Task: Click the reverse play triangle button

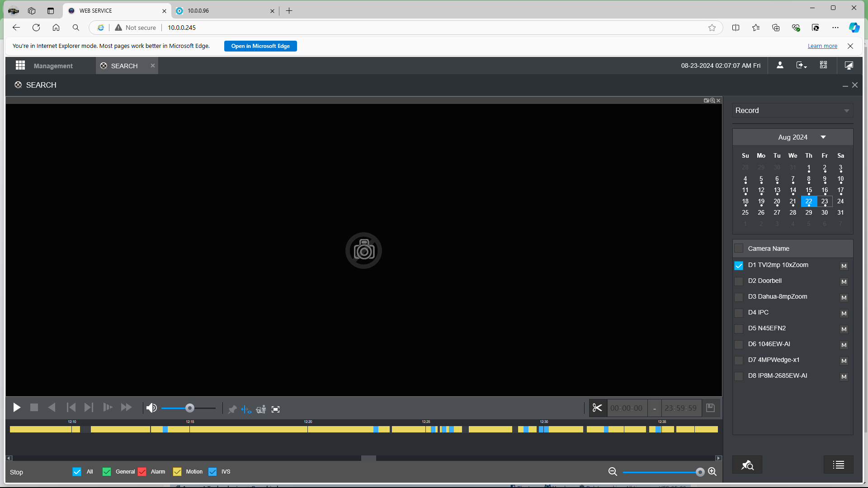Action: 52,408
